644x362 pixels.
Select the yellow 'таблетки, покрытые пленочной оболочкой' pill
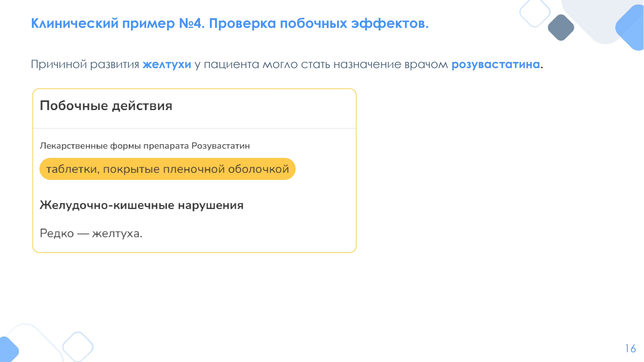tap(167, 169)
